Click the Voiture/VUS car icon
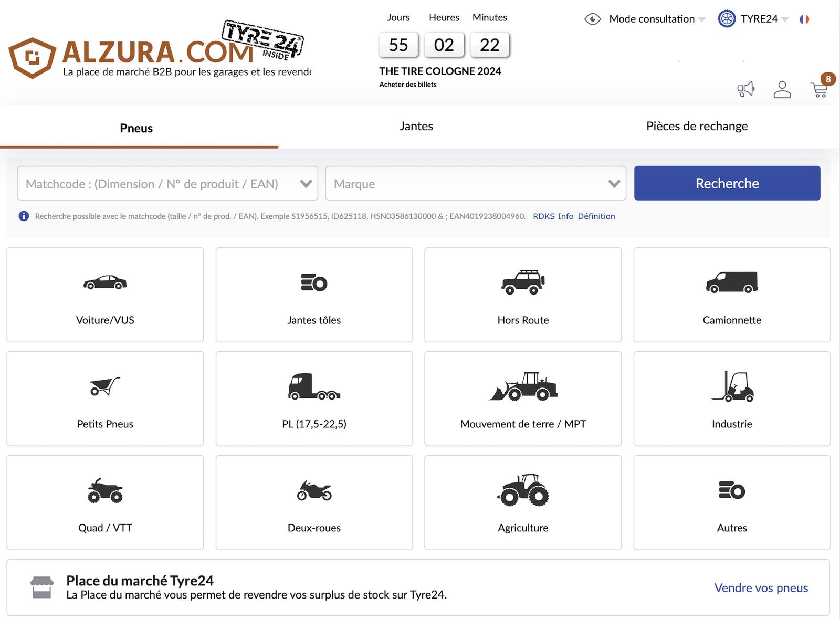 105,282
